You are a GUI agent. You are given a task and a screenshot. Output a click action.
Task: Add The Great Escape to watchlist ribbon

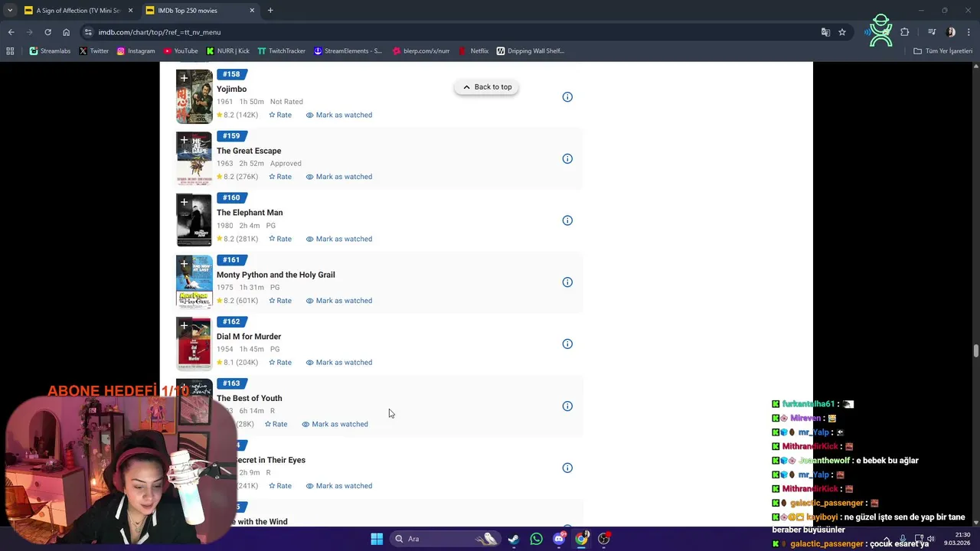[184, 140]
